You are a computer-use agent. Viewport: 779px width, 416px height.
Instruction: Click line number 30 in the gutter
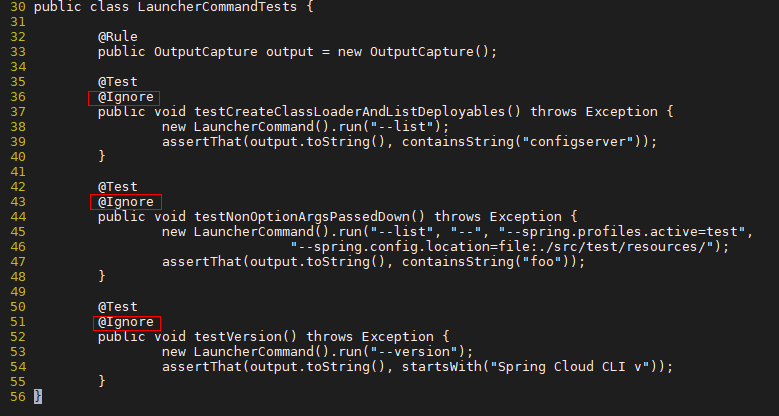(17, 7)
